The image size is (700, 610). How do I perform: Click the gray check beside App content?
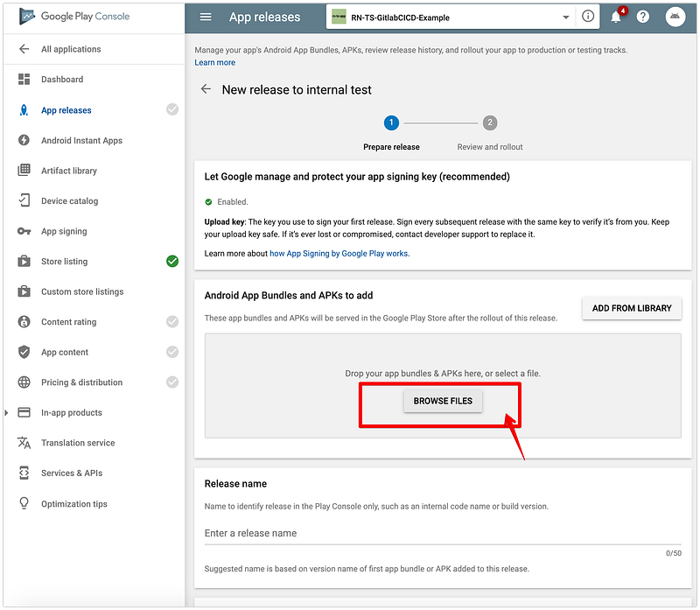tap(172, 352)
